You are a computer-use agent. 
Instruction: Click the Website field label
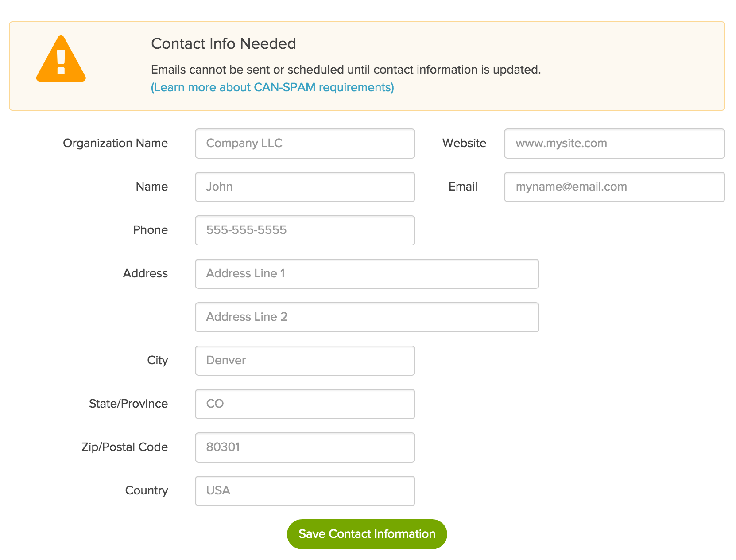click(464, 143)
